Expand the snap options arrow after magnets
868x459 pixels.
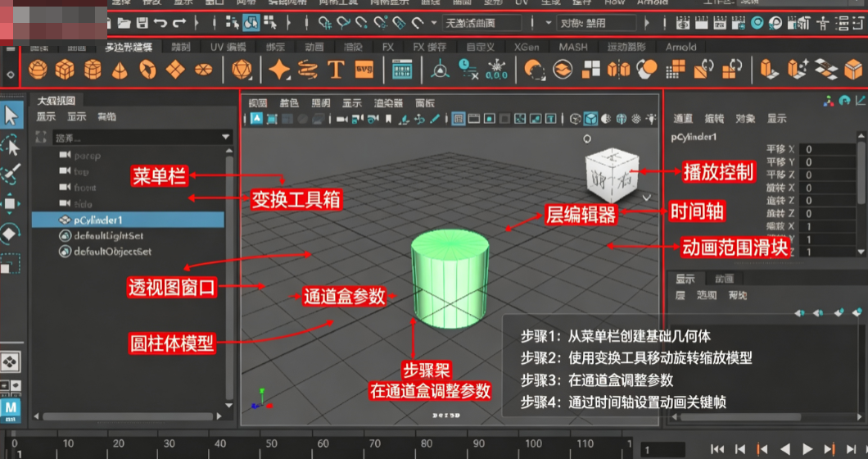point(433,23)
